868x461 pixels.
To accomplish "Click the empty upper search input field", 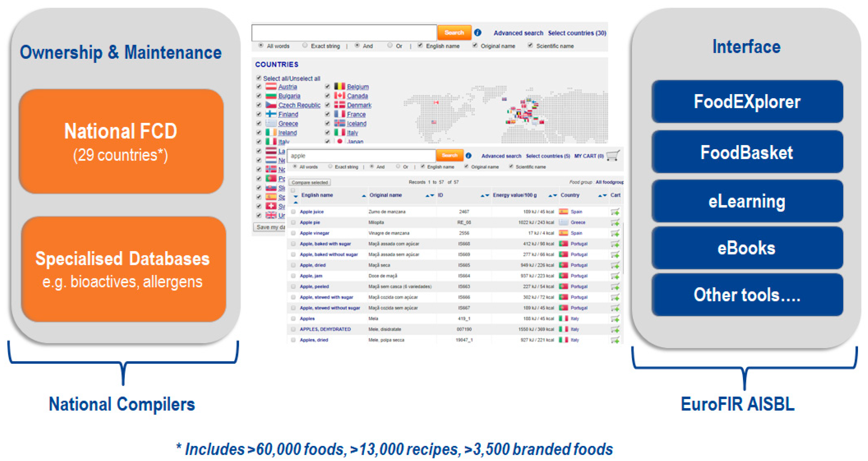I will pyautogui.click(x=344, y=33).
